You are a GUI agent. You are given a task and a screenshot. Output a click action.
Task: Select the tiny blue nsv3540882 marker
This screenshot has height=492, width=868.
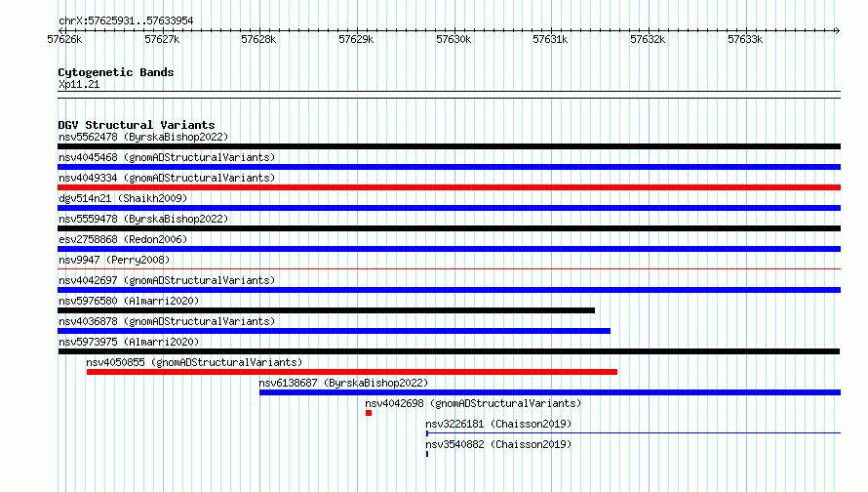(x=427, y=454)
